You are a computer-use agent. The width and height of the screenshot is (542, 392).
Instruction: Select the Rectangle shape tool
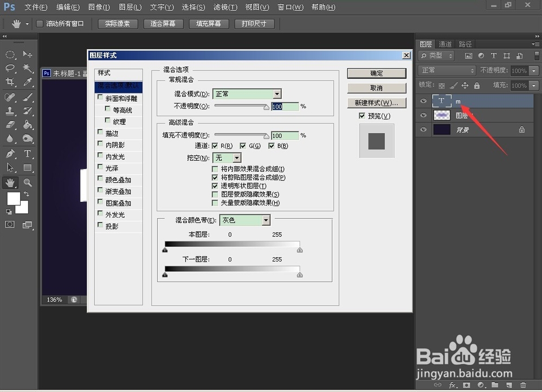click(27, 167)
